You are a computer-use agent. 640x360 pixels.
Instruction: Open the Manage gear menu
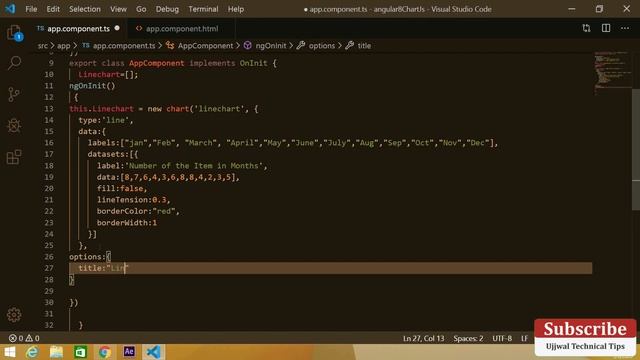pos(14,315)
